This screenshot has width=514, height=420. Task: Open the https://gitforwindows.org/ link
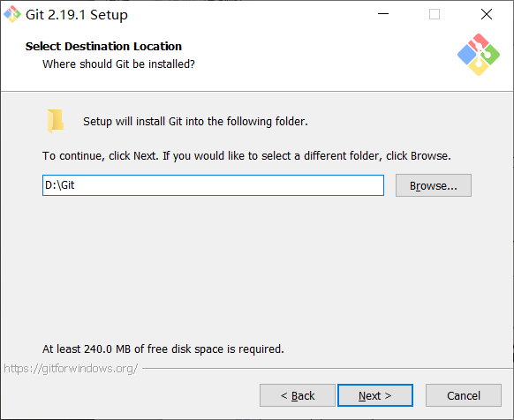[71, 369]
